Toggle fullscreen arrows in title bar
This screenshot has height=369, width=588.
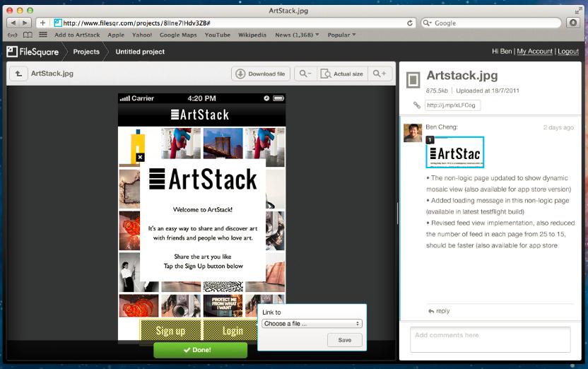[x=578, y=10]
